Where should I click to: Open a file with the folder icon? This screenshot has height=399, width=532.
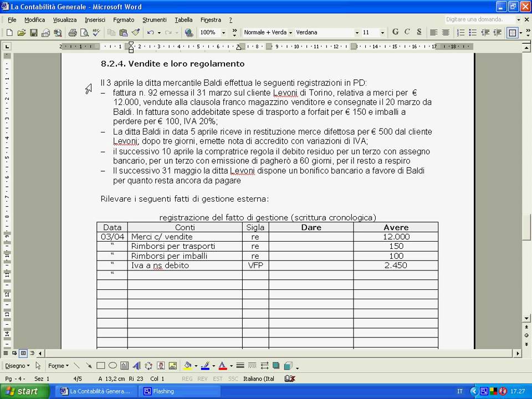click(x=22, y=33)
